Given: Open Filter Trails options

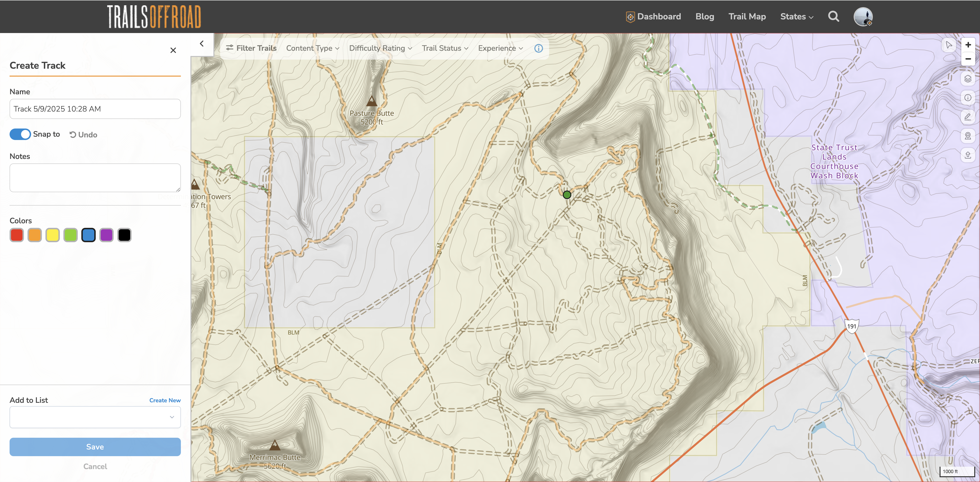Looking at the screenshot, I should point(251,48).
